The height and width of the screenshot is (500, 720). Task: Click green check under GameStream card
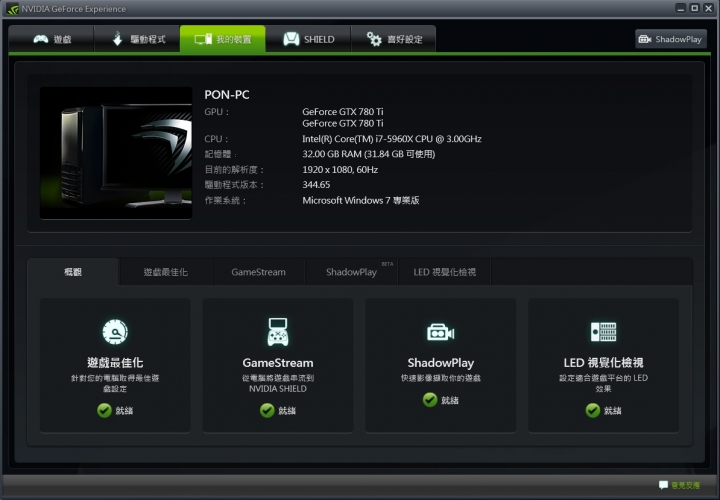coord(267,410)
